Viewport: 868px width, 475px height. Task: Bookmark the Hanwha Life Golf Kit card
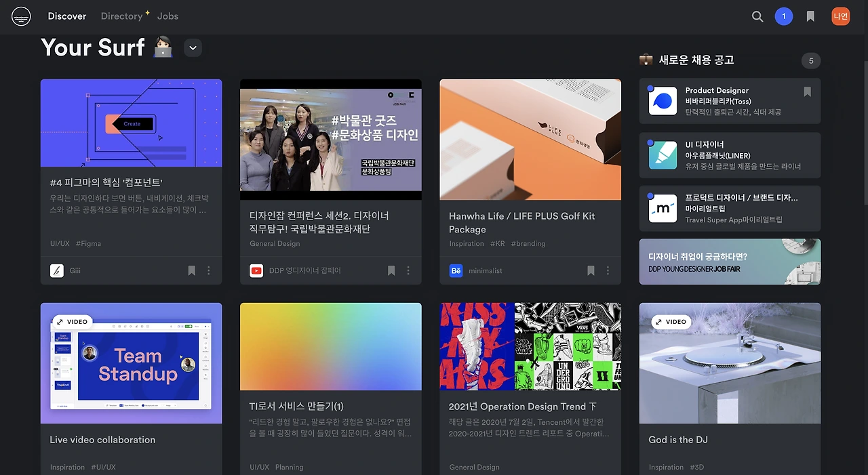(591, 270)
